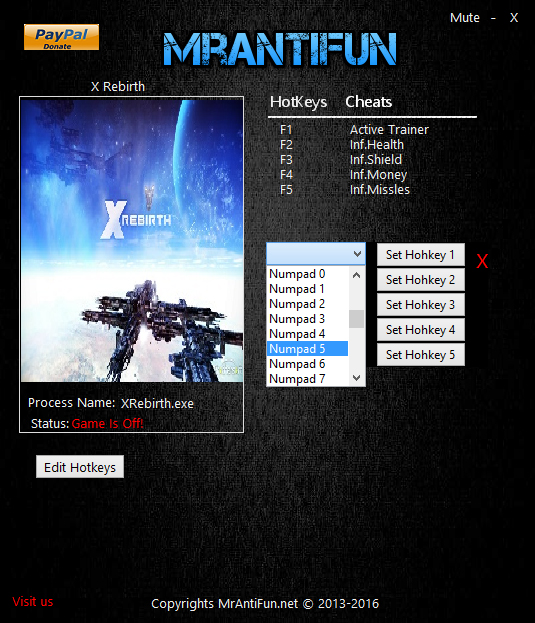Click Set Hohkey 4 button
This screenshot has width=535, height=623.
tap(421, 330)
